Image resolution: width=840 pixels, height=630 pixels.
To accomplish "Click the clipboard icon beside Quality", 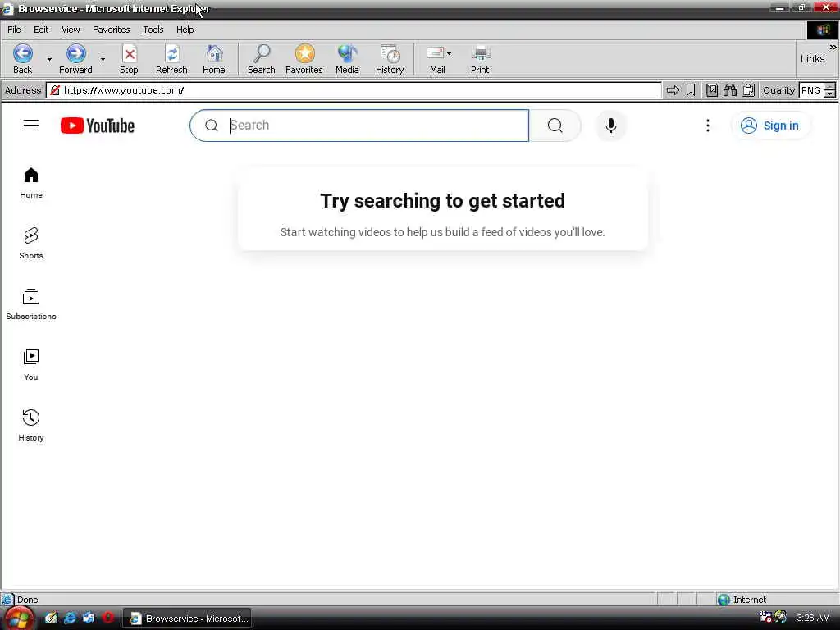I will click(x=748, y=90).
